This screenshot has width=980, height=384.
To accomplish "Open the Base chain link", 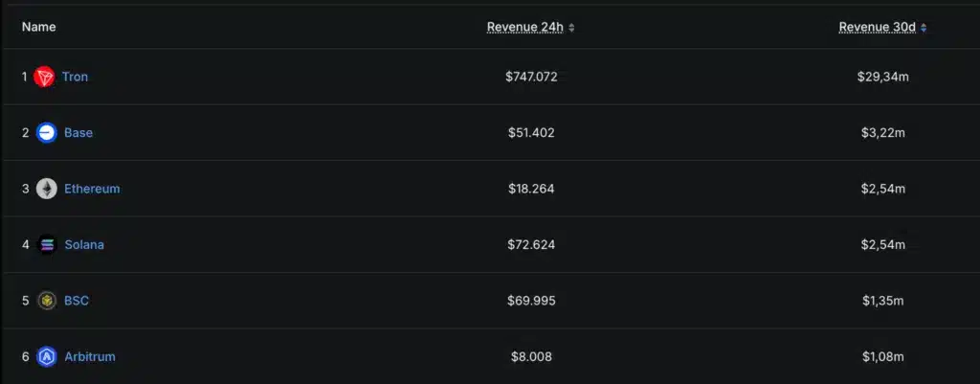I will (x=78, y=133).
